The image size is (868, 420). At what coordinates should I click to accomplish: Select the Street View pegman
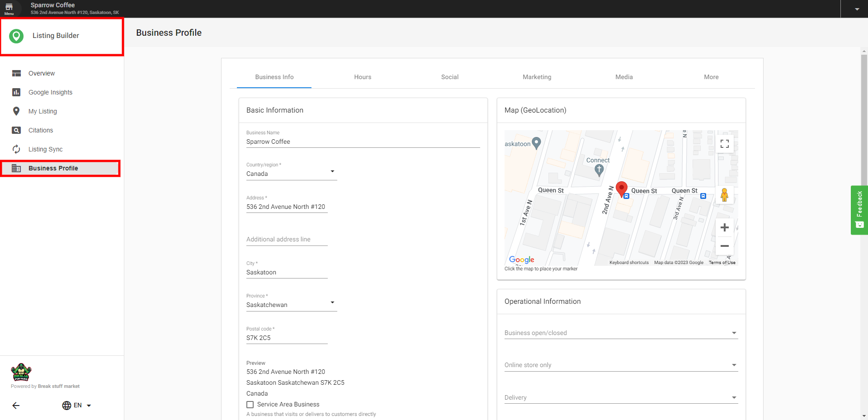(725, 195)
